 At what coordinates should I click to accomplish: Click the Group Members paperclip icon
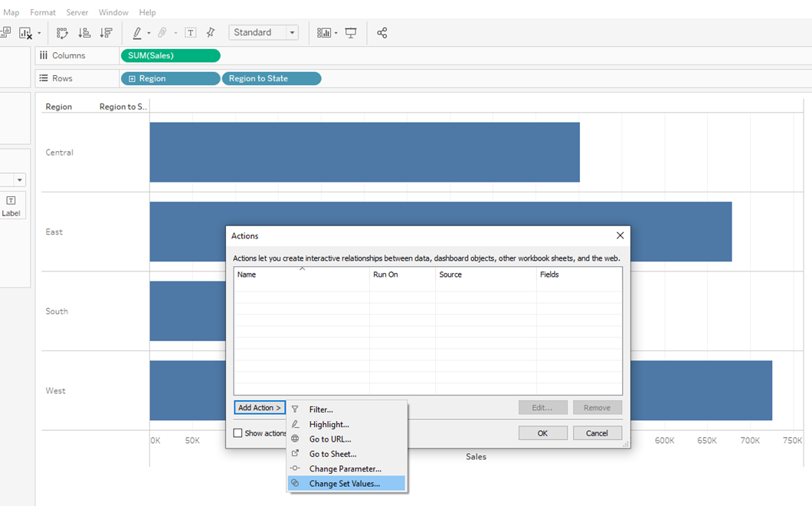click(162, 33)
